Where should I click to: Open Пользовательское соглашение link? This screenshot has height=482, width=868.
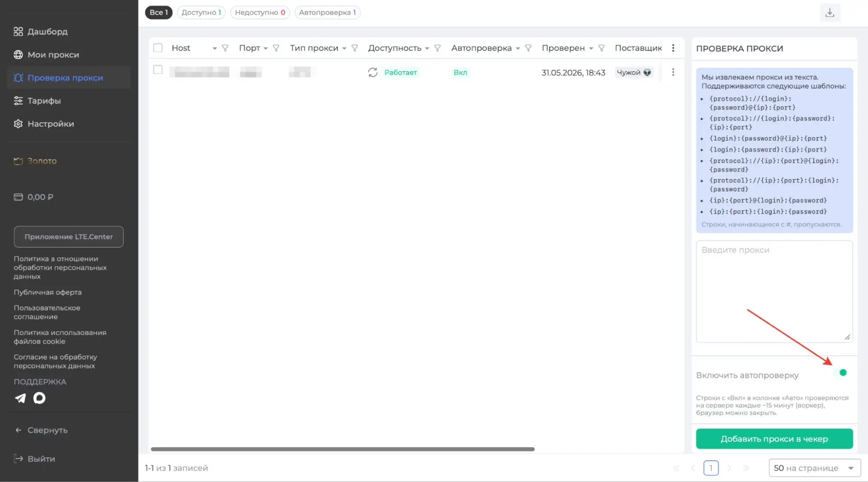(x=47, y=312)
